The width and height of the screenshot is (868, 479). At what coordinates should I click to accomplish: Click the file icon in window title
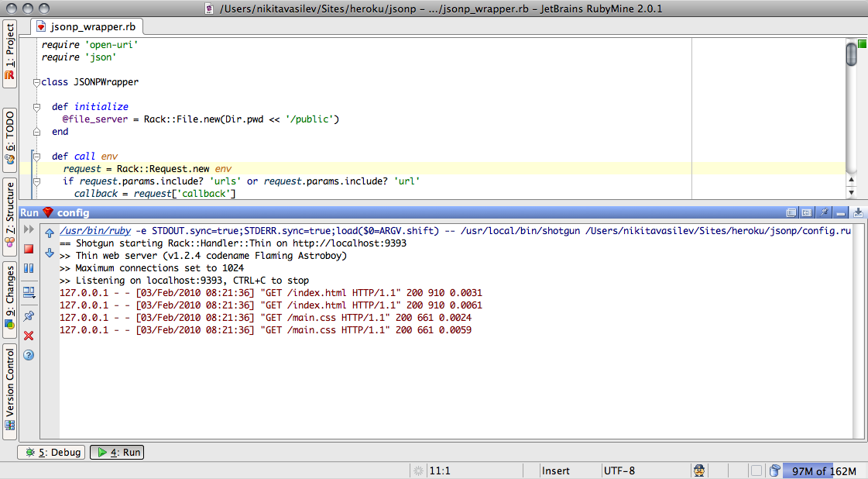(209, 9)
